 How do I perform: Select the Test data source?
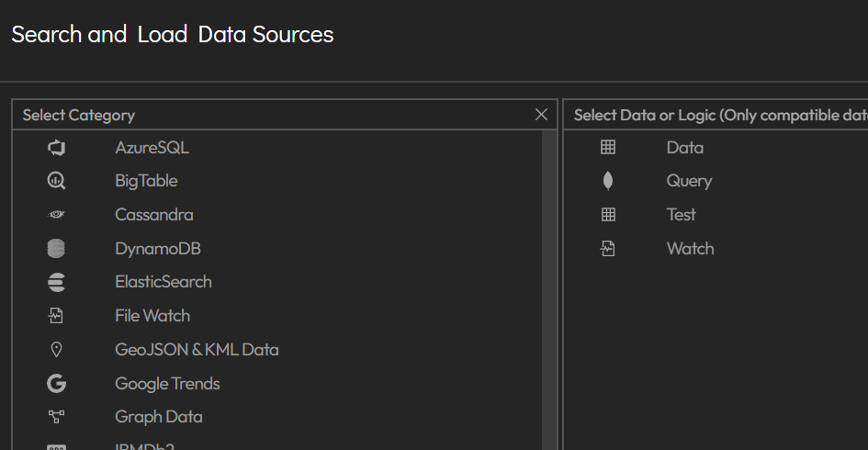click(x=681, y=215)
